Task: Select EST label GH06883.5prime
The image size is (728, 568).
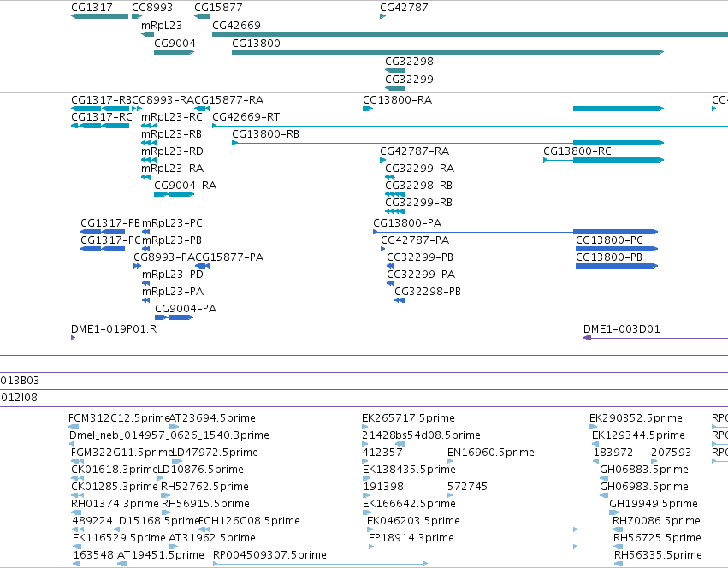Action: tap(644, 470)
